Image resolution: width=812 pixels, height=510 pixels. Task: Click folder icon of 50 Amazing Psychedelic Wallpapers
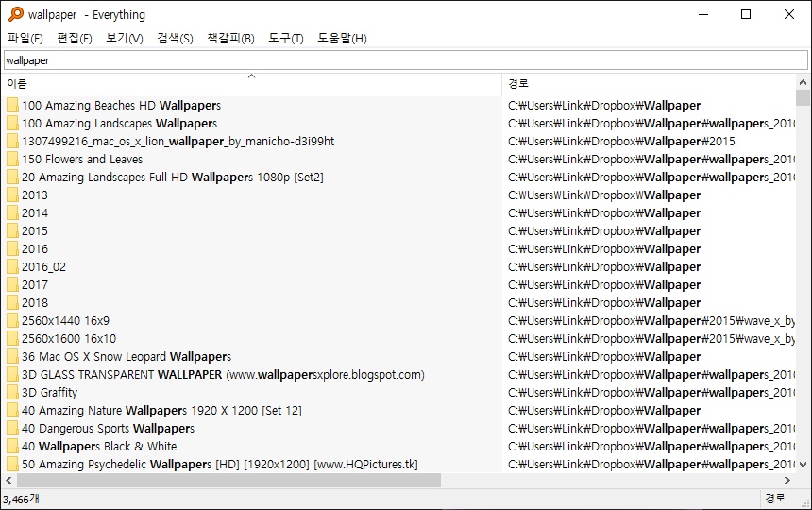[12, 465]
